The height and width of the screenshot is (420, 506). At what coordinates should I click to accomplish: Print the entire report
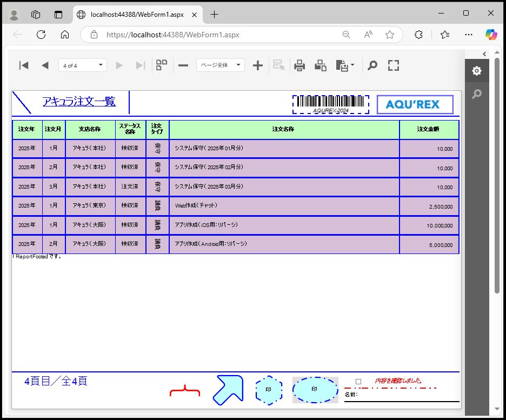click(299, 65)
